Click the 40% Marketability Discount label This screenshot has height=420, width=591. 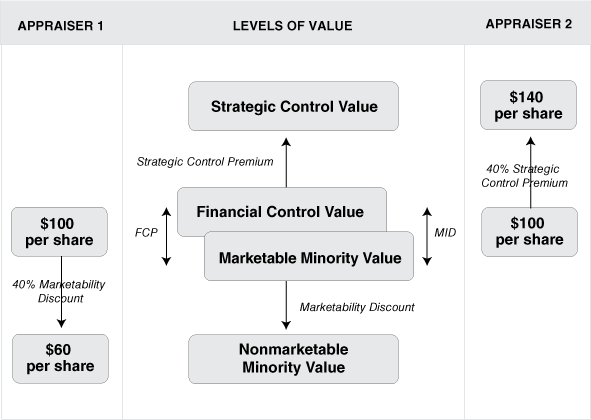(59, 291)
